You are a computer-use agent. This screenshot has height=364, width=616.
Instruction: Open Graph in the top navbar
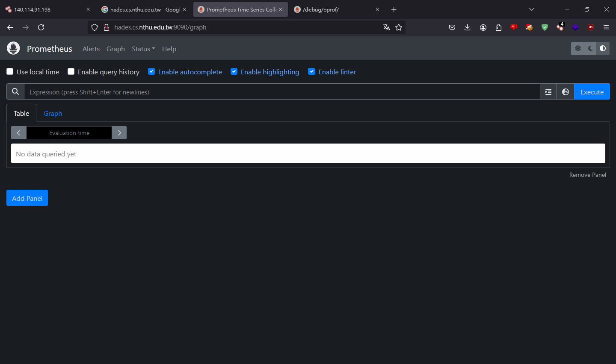[x=115, y=49]
